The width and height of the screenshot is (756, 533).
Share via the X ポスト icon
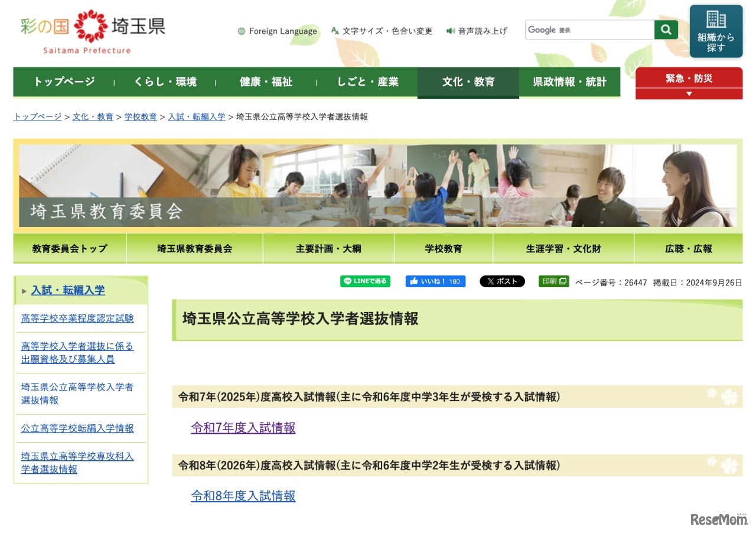coord(502,281)
